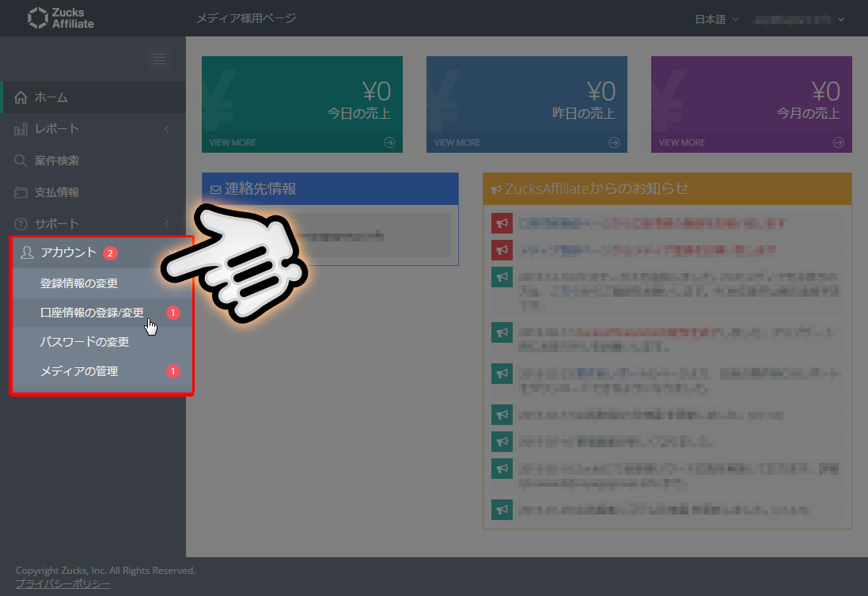Select the アカウント person icon

[x=28, y=253]
